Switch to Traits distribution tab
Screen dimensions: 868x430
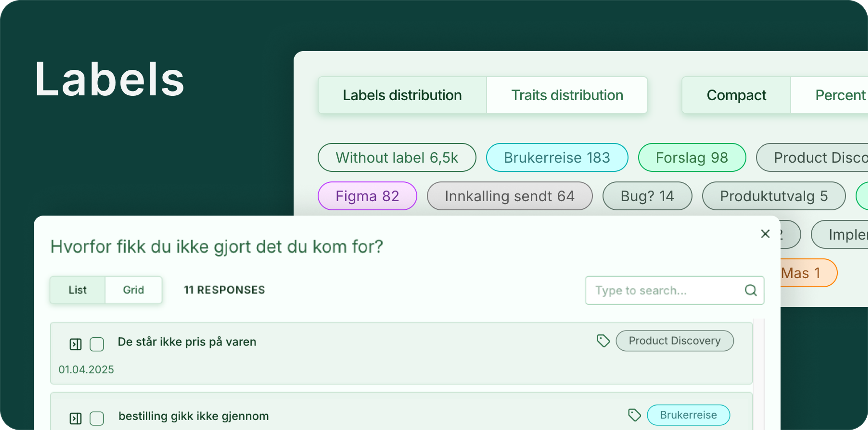pyautogui.click(x=567, y=95)
